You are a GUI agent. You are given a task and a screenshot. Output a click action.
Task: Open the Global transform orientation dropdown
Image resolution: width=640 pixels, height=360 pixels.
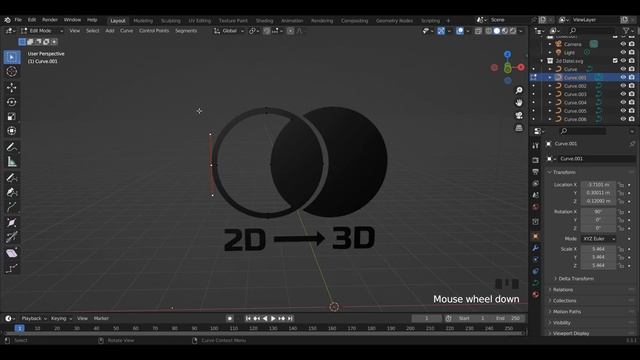pos(229,31)
